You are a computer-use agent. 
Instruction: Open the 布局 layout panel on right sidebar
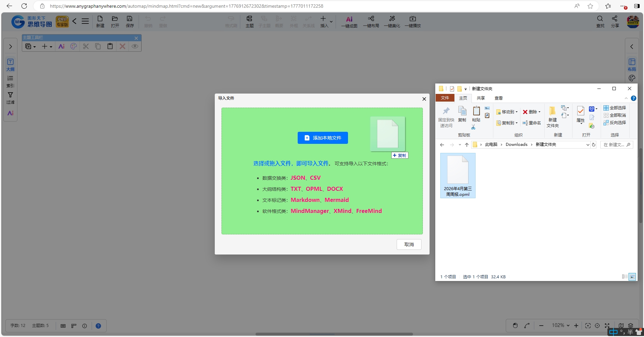click(632, 65)
